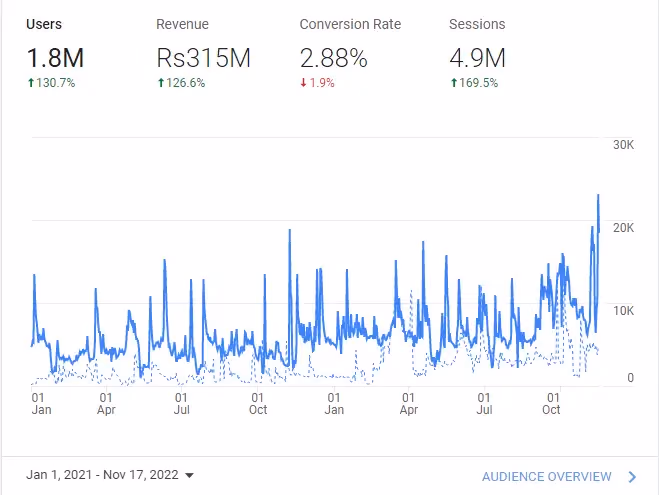Image resolution: width=659 pixels, height=495 pixels.
Task: Click the Rs315M revenue value
Action: 203,58
